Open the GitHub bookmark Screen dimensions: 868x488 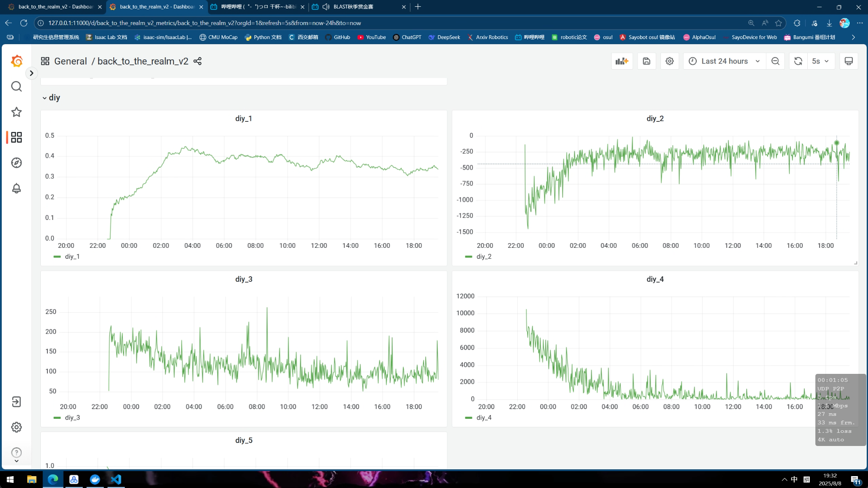click(337, 37)
